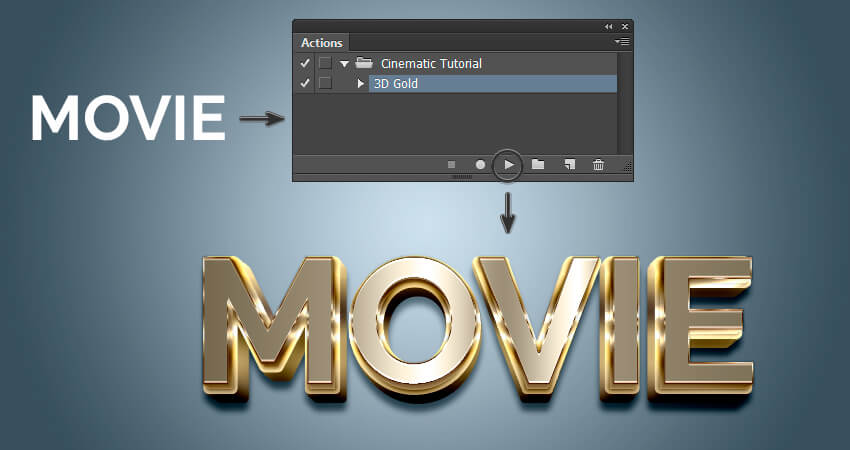The width and height of the screenshot is (850, 450).
Task: Click the Stop playing/recording square button
Action: (452, 165)
